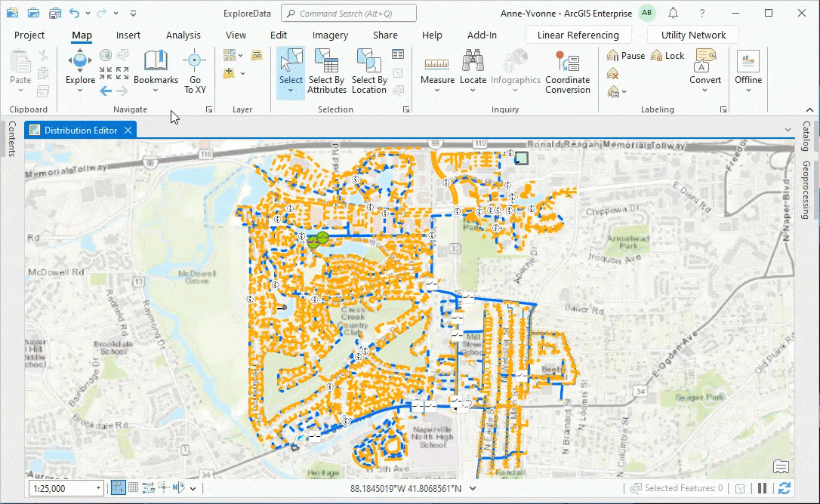This screenshot has height=504, width=820.
Task: Expand the Bookmarks dropdown arrow
Action: tap(156, 91)
